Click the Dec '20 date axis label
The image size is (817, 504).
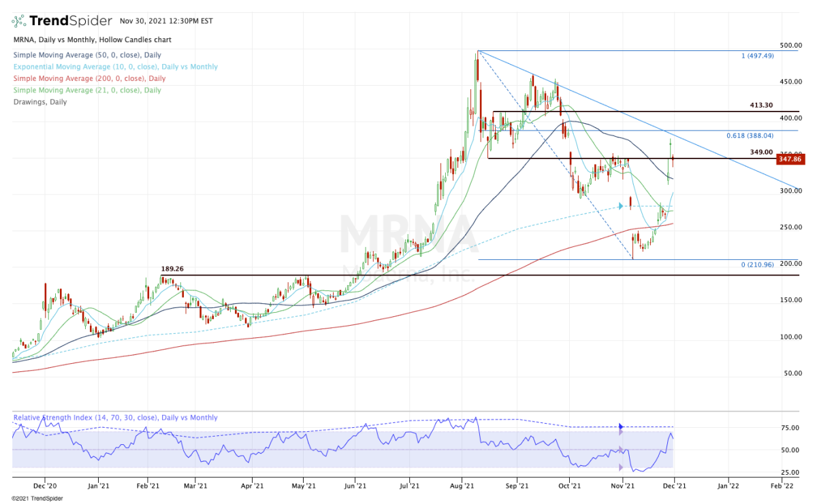44,486
